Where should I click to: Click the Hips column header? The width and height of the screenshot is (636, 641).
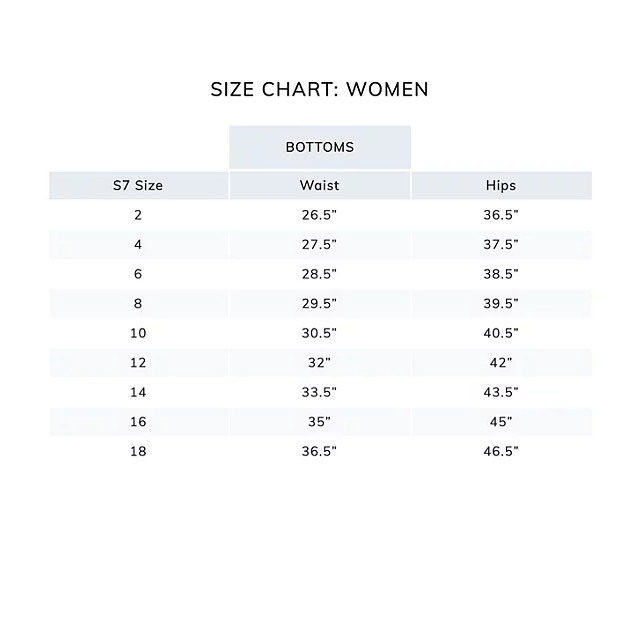[x=501, y=186]
